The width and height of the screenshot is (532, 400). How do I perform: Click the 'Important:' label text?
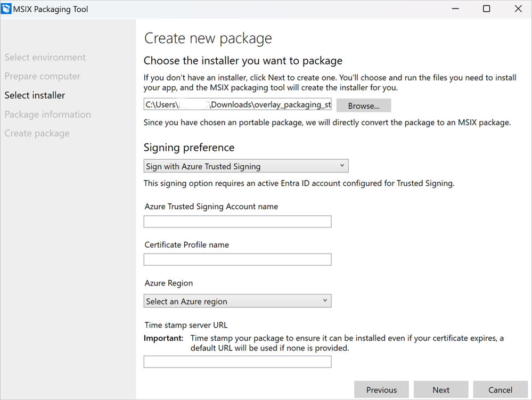coord(163,338)
